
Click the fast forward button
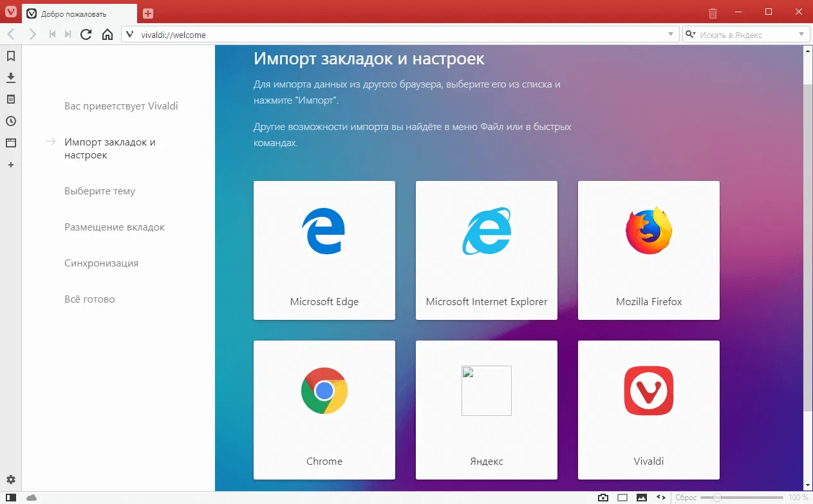(x=68, y=35)
